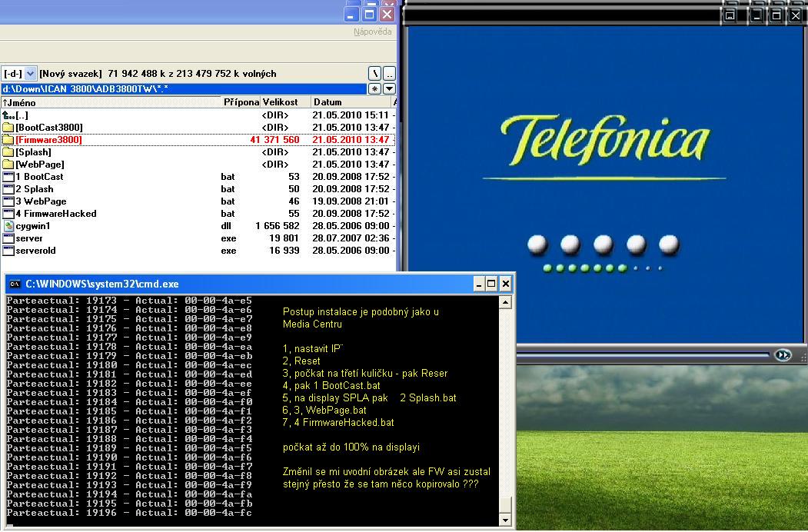Viewport: 808px width, 532px height.
Task: Click the name '4 FirmwareHacked'
Action: pyautogui.click(x=55, y=214)
